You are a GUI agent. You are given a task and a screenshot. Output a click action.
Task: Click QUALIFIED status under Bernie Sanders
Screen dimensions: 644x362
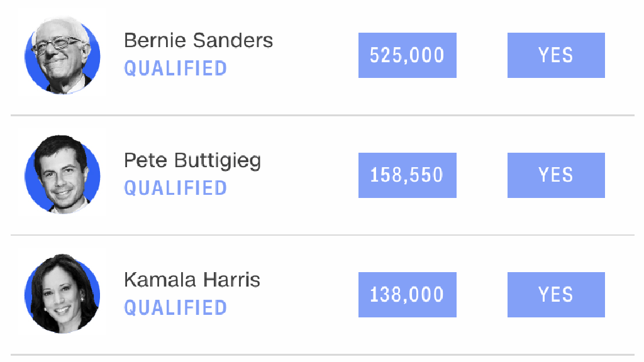(x=175, y=69)
